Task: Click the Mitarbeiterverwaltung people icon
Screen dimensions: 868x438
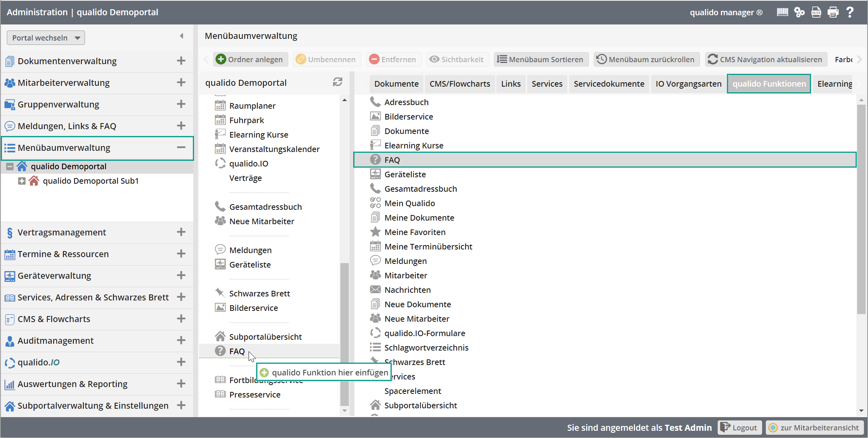Action: pos(10,83)
